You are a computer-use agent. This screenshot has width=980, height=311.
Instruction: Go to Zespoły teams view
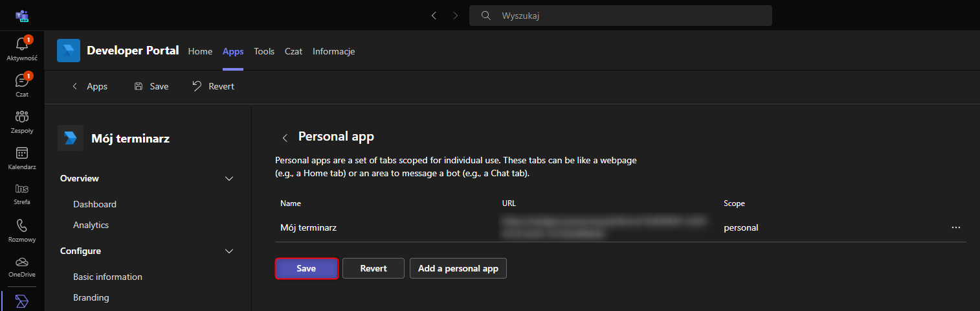pos(21,121)
